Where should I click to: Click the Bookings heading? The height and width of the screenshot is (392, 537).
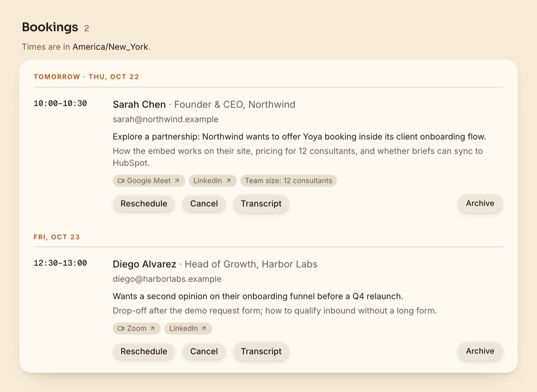pyautogui.click(x=50, y=27)
